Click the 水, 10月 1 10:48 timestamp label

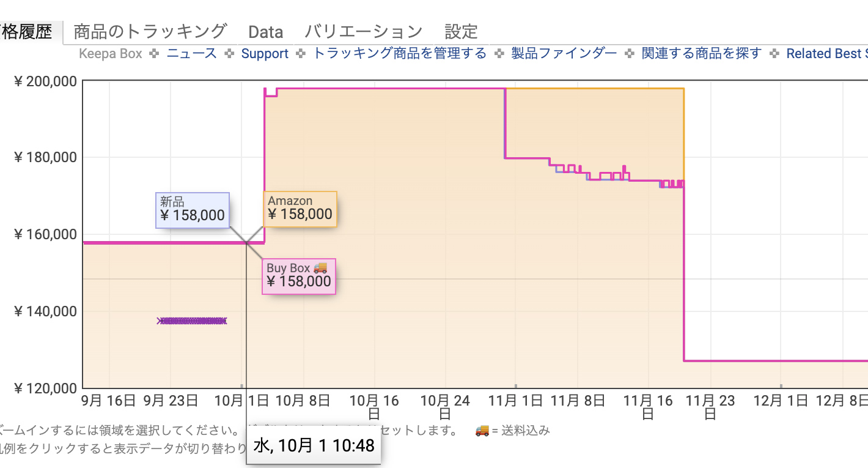[314, 445]
